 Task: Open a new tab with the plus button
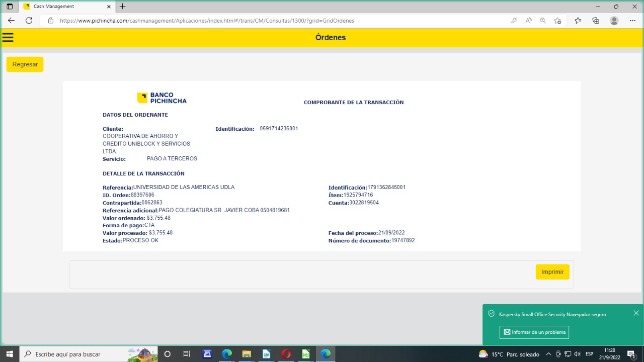[x=122, y=7]
